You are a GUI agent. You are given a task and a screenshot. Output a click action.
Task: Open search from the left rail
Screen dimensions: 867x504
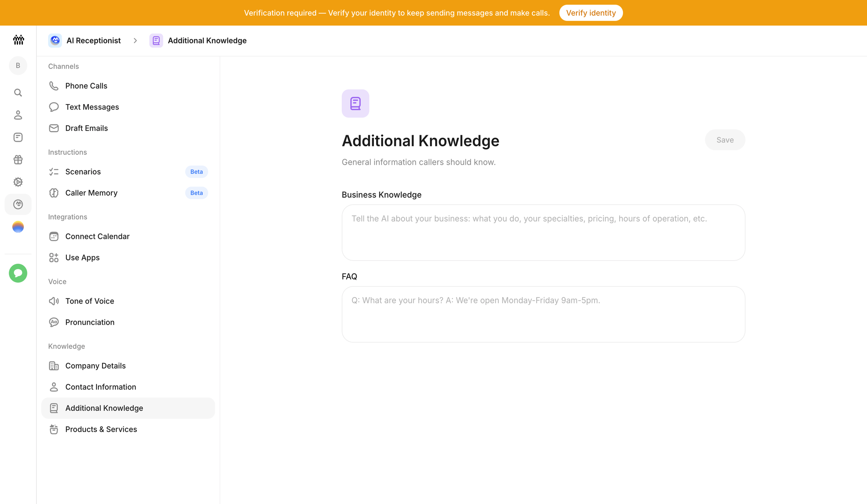18,93
